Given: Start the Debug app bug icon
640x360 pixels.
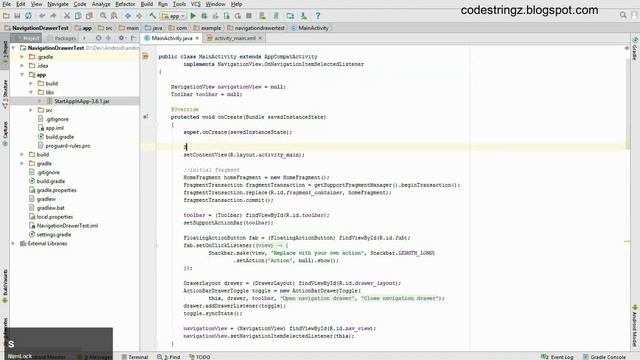Looking at the screenshot, I should (204, 16).
